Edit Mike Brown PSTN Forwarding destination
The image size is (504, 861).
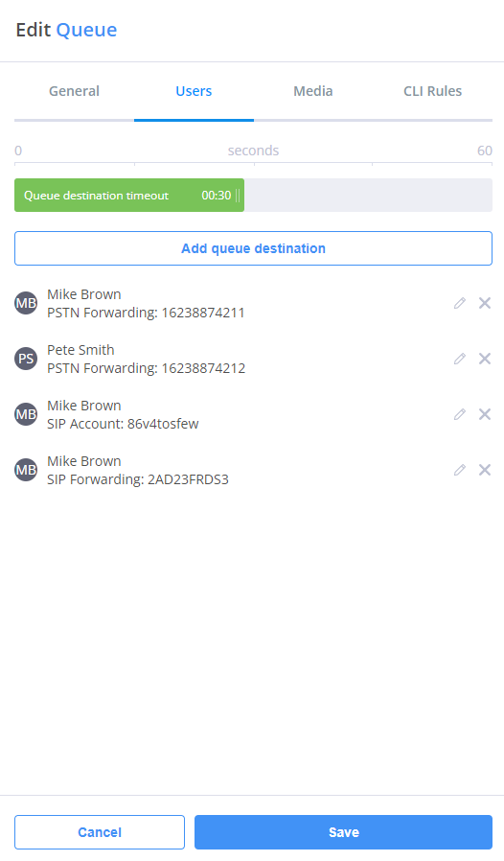(x=460, y=303)
